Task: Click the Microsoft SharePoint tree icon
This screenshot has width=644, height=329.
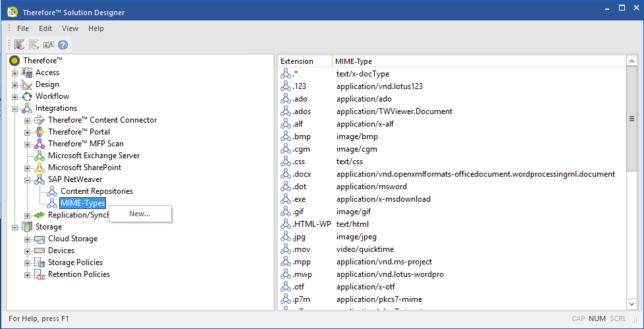Action: [x=40, y=167]
